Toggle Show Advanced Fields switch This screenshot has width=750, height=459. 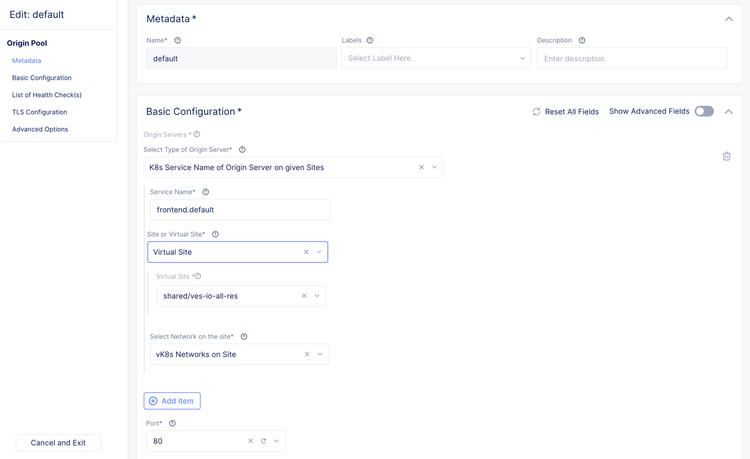click(704, 112)
